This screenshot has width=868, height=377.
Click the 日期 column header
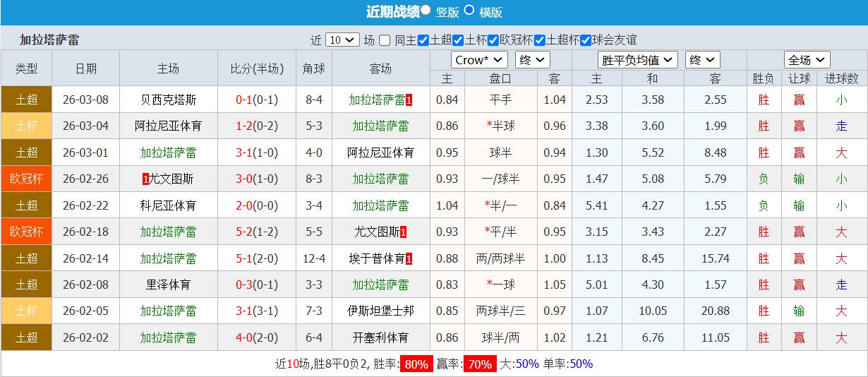[x=86, y=68]
